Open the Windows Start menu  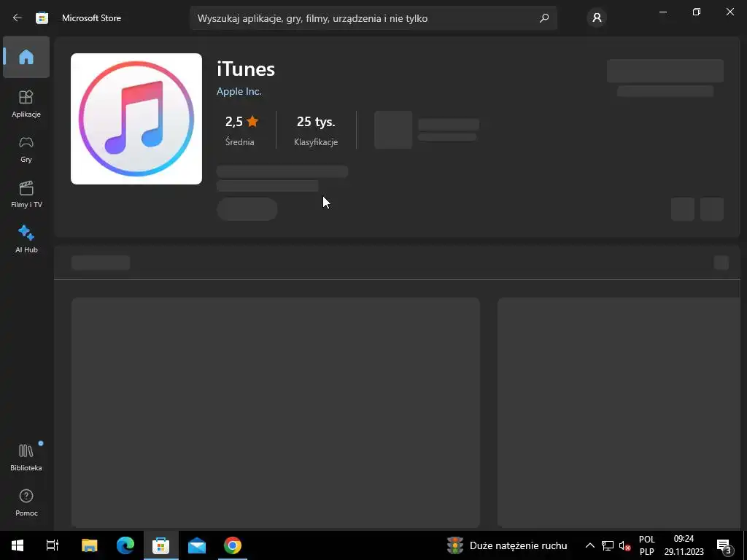click(18, 545)
